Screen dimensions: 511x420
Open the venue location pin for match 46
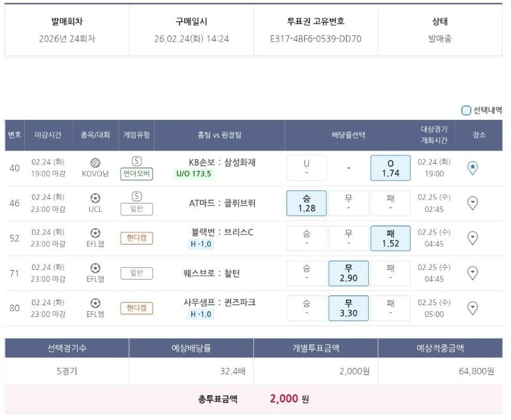[x=473, y=203]
